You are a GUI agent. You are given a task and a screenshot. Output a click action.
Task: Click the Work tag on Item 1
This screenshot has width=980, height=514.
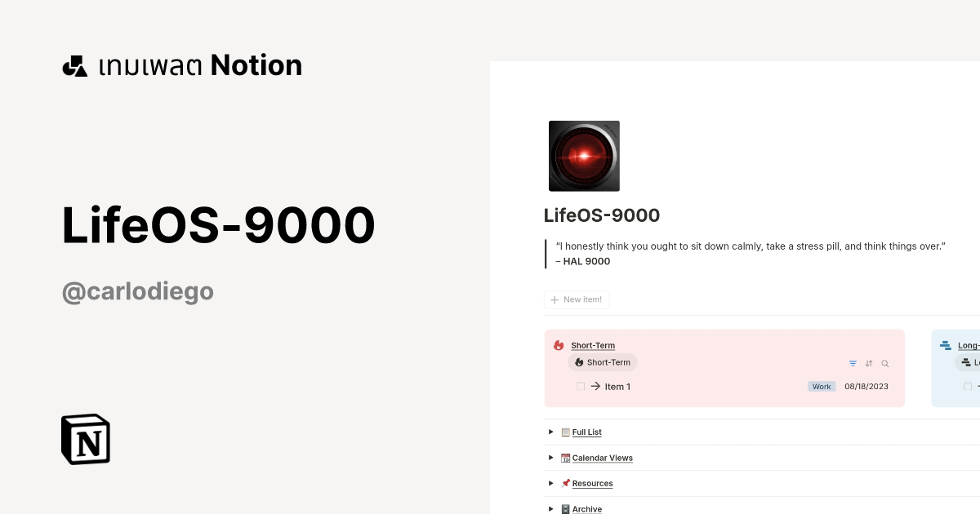(822, 386)
